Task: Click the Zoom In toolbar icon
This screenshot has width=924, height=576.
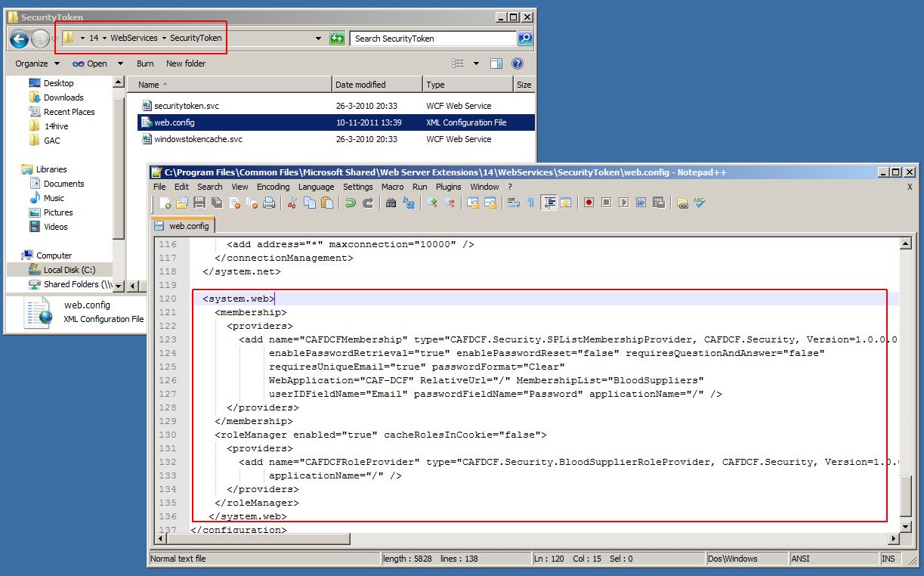Action: (x=431, y=203)
